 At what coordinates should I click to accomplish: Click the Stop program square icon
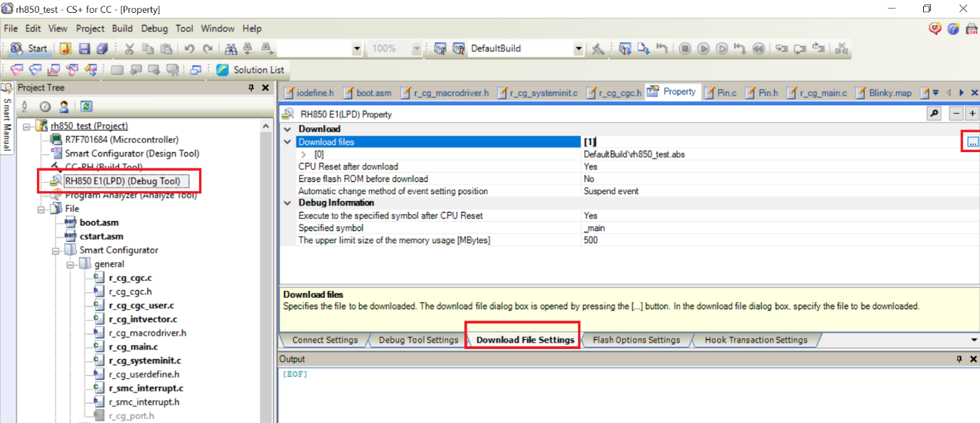(685, 49)
